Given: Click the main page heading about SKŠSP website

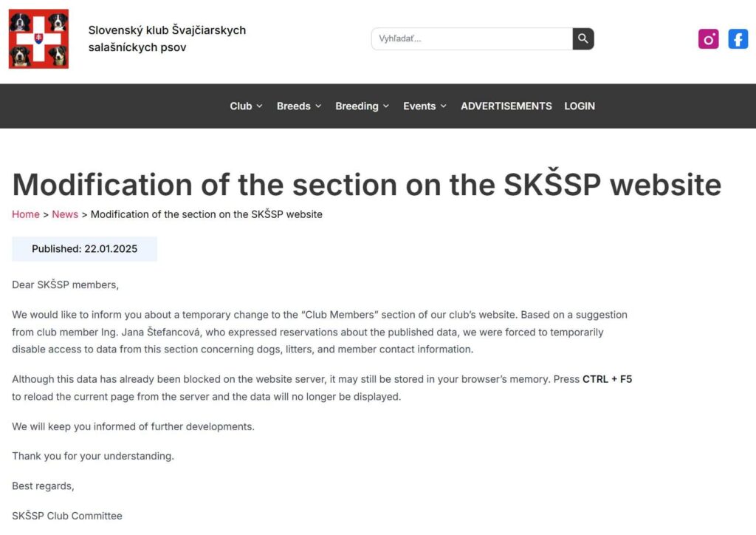Looking at the screenshot, I should click(366, 184).
